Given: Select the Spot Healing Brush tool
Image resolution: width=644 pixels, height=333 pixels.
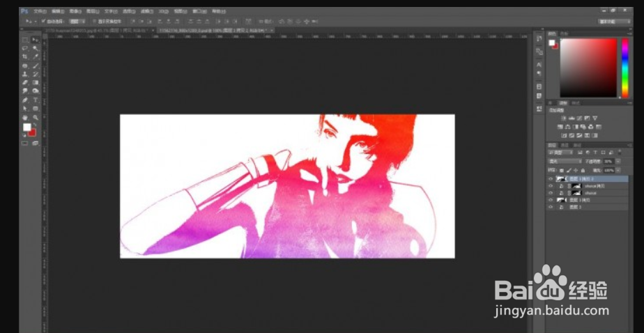Looking at the screenshot, I should pyautogui.click(x=25, y=65).
